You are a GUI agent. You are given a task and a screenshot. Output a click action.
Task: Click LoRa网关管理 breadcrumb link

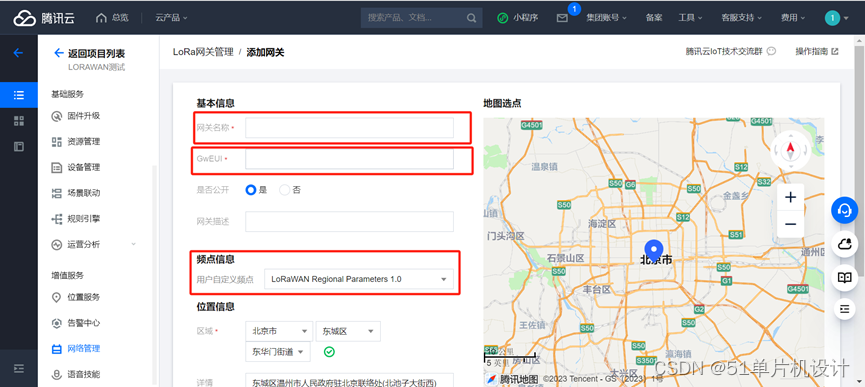click(203, 52)
